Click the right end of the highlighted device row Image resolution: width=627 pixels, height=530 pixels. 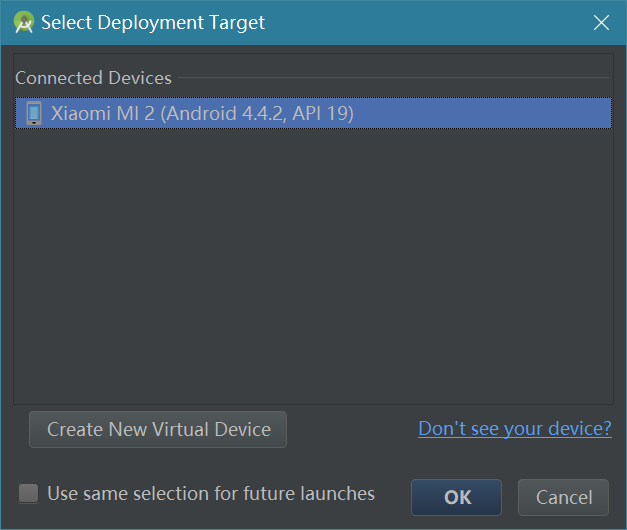(x=590, y=113)
